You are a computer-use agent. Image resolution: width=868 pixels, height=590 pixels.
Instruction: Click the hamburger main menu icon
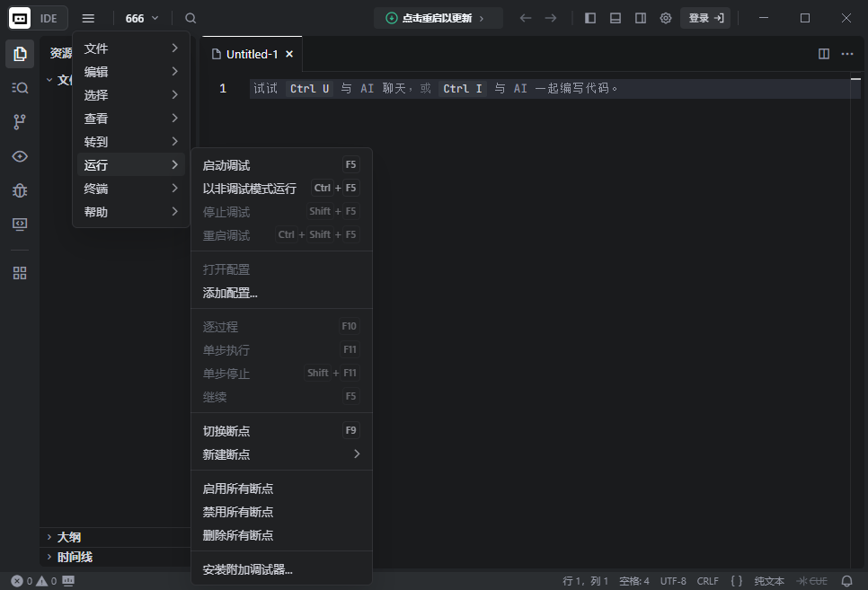(x=89, y=18)
